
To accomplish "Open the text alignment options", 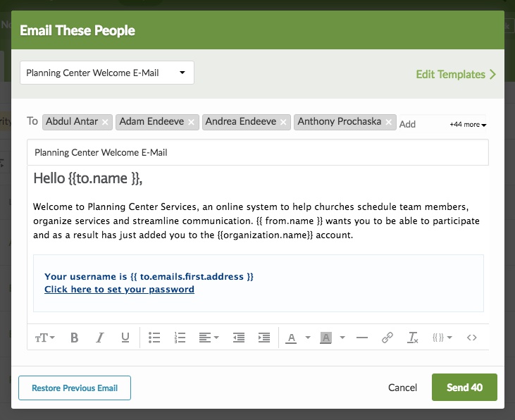I will click(x=209, y=338).
